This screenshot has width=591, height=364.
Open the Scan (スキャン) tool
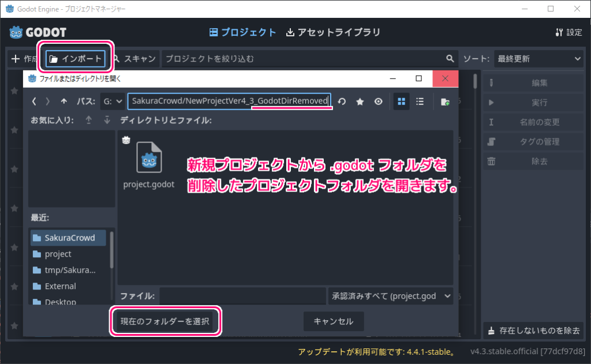pyautogui.click(x=133, y=58)
